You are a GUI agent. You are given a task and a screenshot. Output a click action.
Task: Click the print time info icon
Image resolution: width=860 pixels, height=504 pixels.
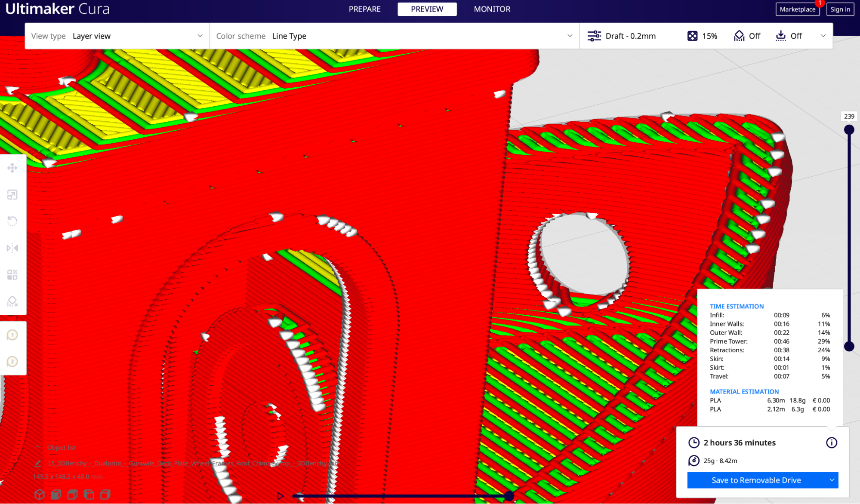click(x=831, y=443)
